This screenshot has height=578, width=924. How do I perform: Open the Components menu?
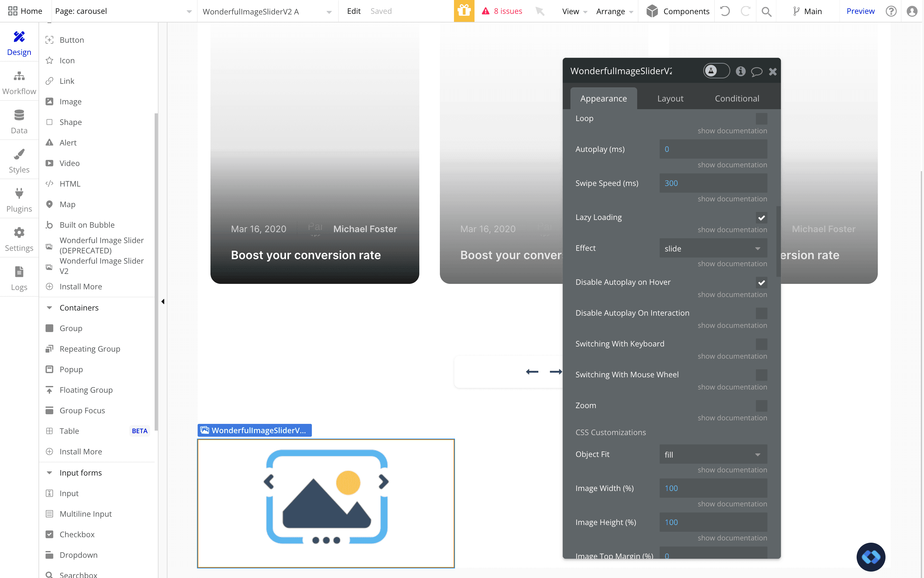pyautogui.click(x=678, y=12)
